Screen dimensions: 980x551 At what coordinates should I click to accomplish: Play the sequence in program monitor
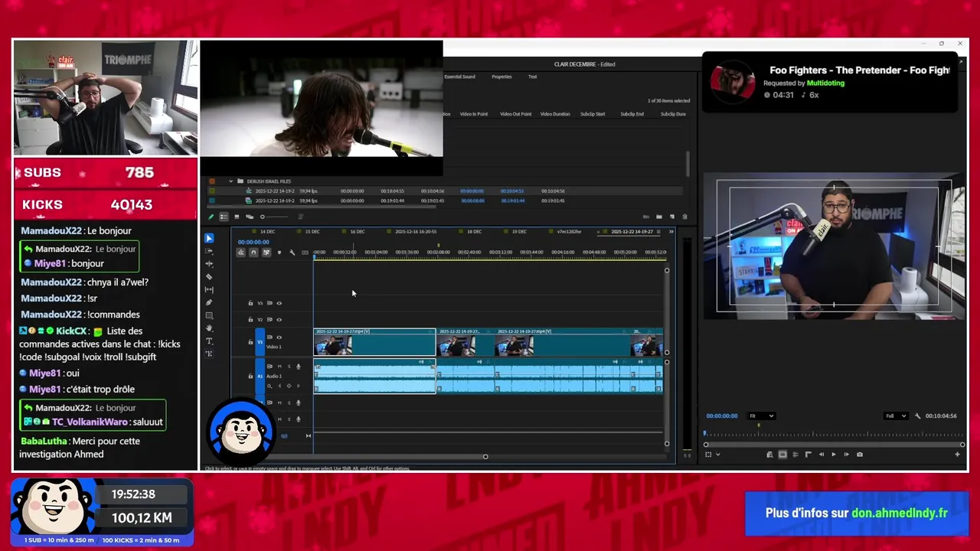(834, 455)
